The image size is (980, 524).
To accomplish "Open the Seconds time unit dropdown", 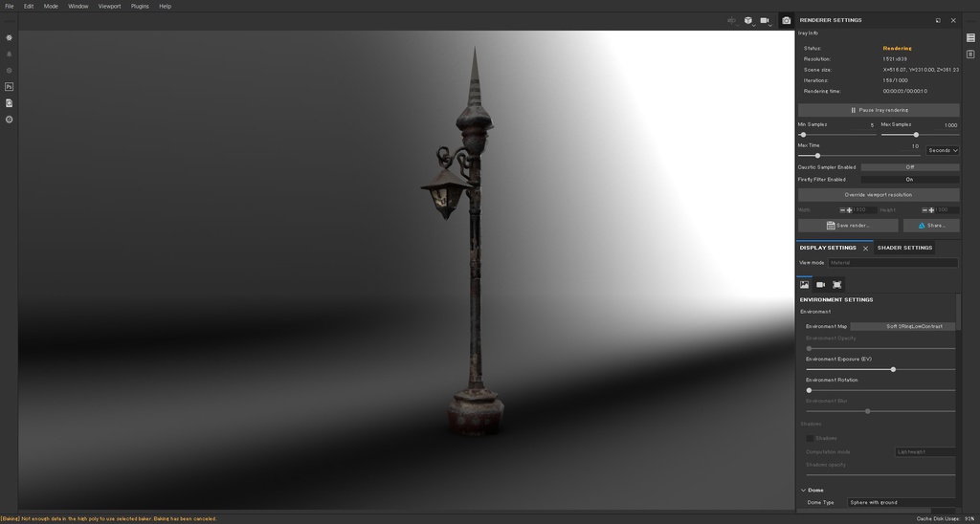I will (943, 150).
